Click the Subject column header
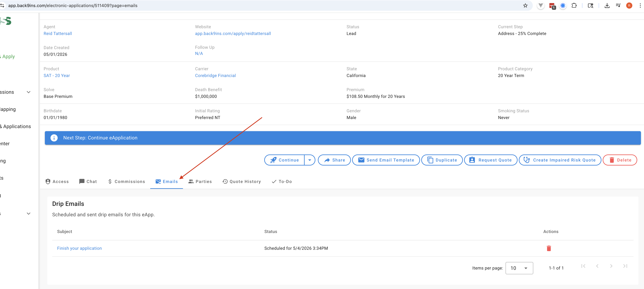 click(x=65, y=231)
